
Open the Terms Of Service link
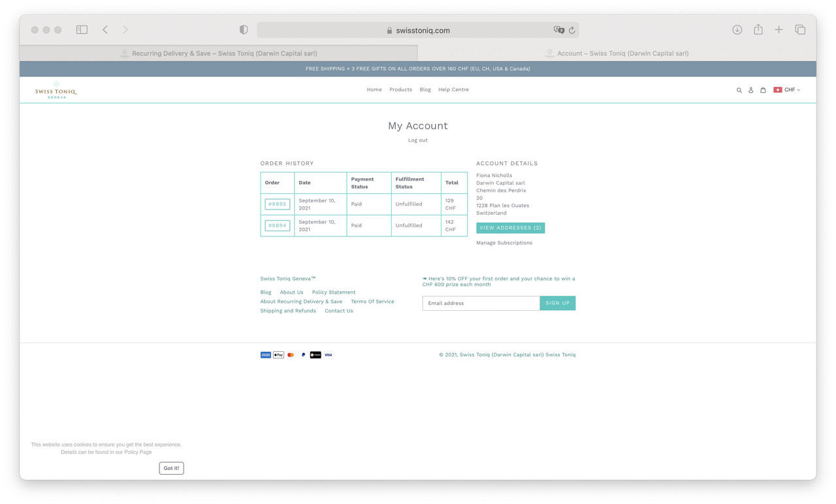coord(372,302)
